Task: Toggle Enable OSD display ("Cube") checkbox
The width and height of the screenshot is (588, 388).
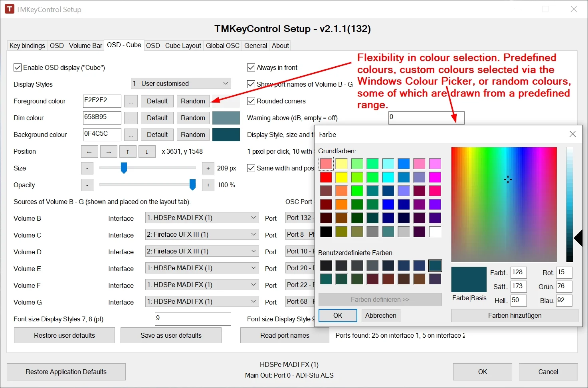Action: (18, 67)
